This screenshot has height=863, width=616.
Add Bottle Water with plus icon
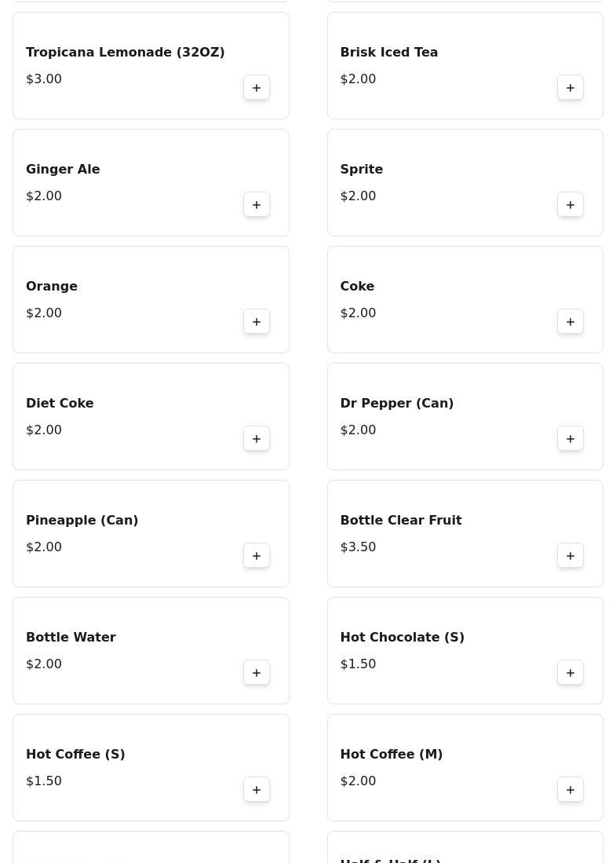(x=257, y=673)
